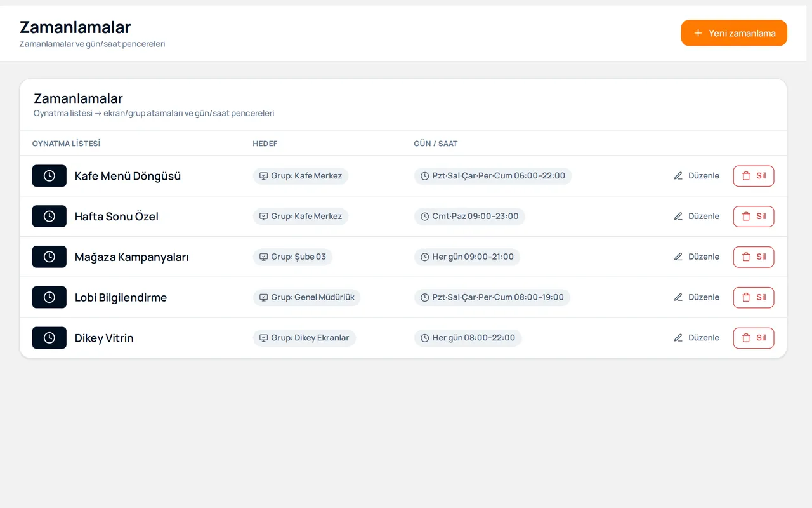The image size is (812, 508).
Task: Click the HEDEF column header
Action: (265, 144)
